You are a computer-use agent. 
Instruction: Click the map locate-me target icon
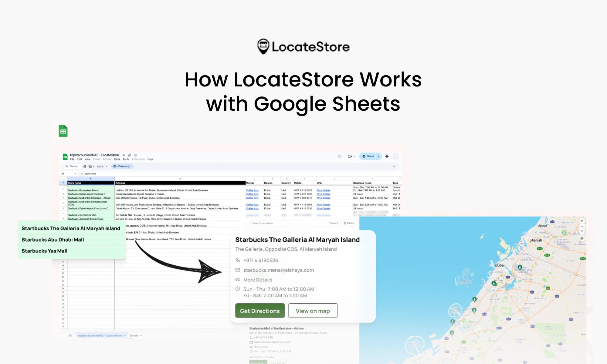pos(582,238)
